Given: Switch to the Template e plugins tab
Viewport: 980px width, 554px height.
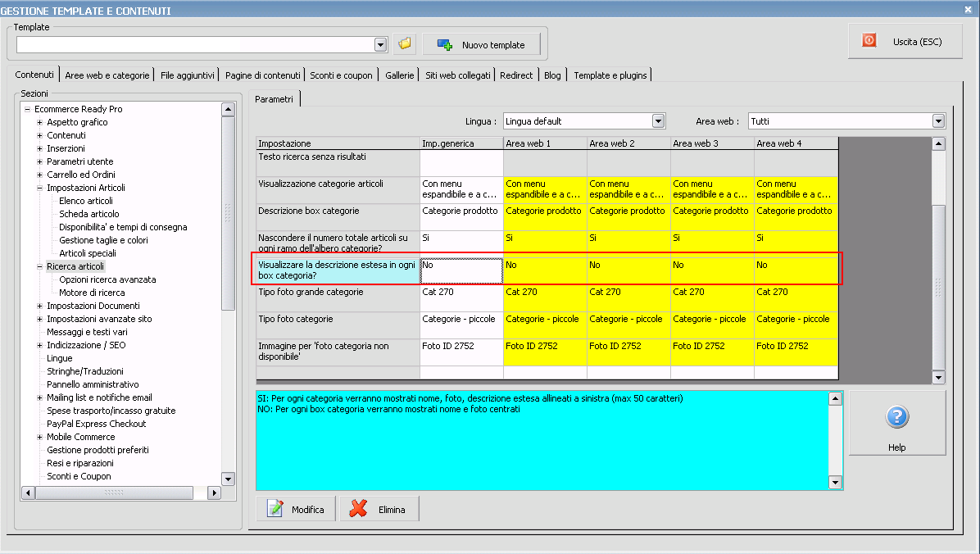Looking at the screenshot, I should (610, 75).
